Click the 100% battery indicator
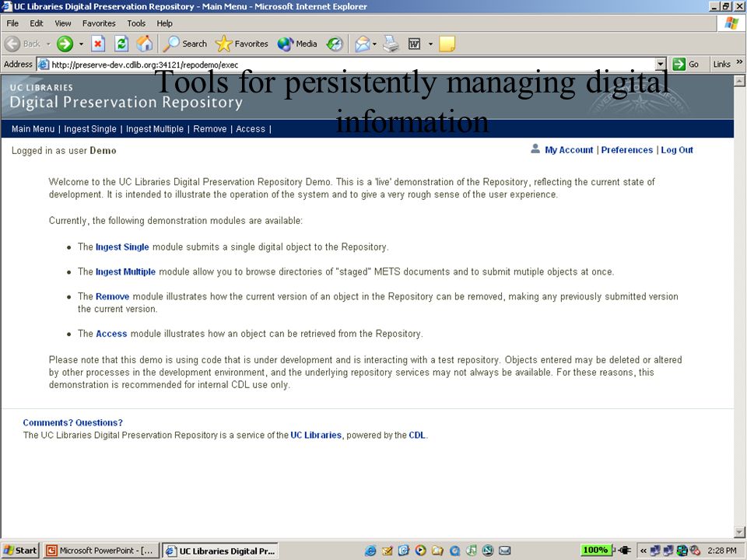The width and height of the screenshot is (747, 560). (x=595, y=550)
